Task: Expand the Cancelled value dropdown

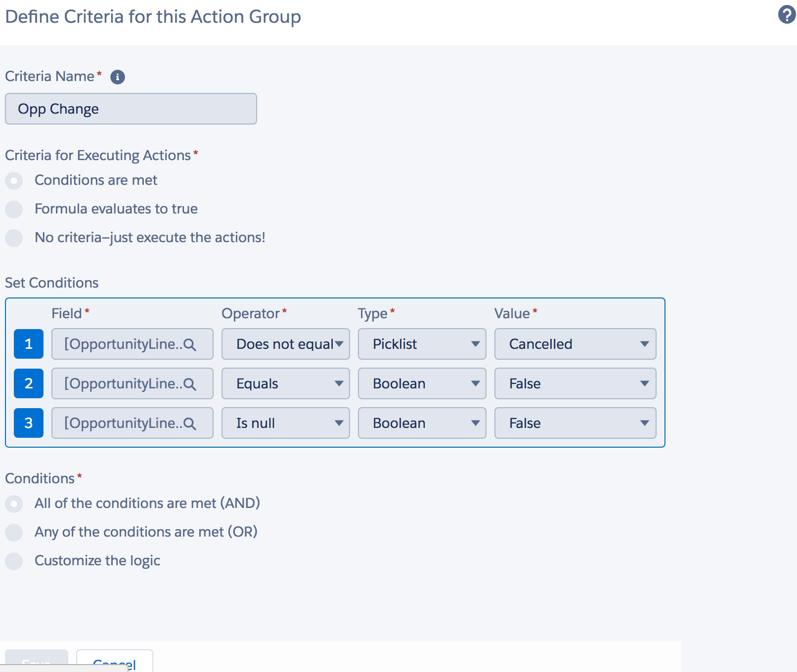Action: 576,344
